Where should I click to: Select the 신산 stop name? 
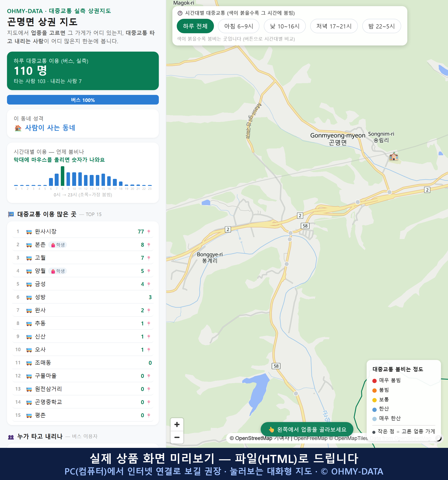[40, 336]
